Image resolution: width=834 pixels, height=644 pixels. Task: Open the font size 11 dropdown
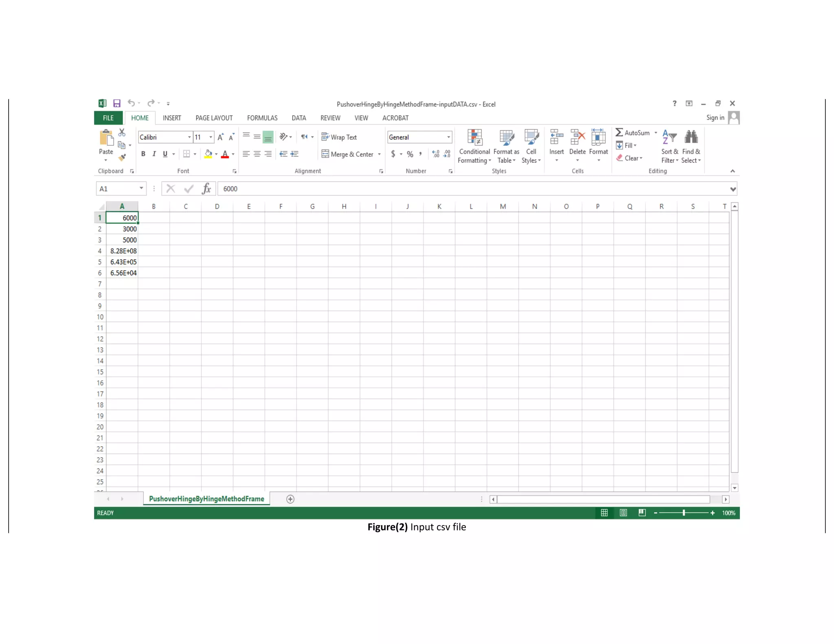pos(211,137)
